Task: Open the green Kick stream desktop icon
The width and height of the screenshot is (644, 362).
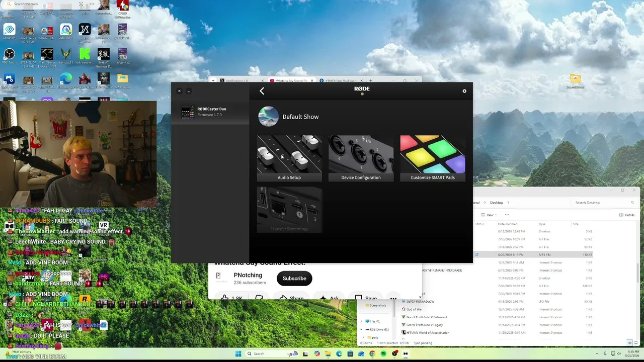Action: click(85, 56)
